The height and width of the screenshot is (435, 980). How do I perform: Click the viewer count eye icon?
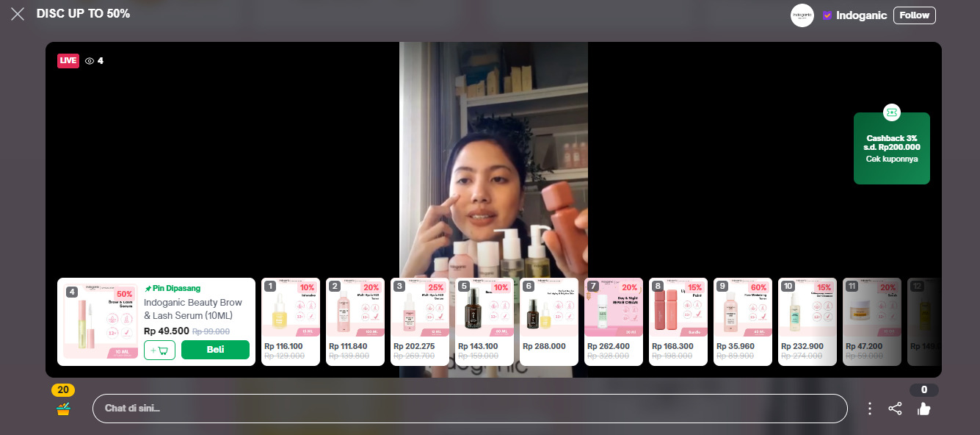(90, 61)
